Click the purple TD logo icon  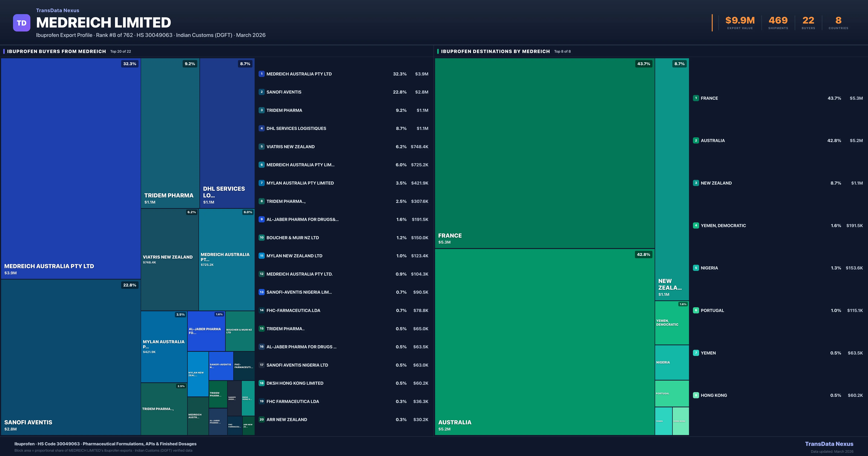click(22, 23)
